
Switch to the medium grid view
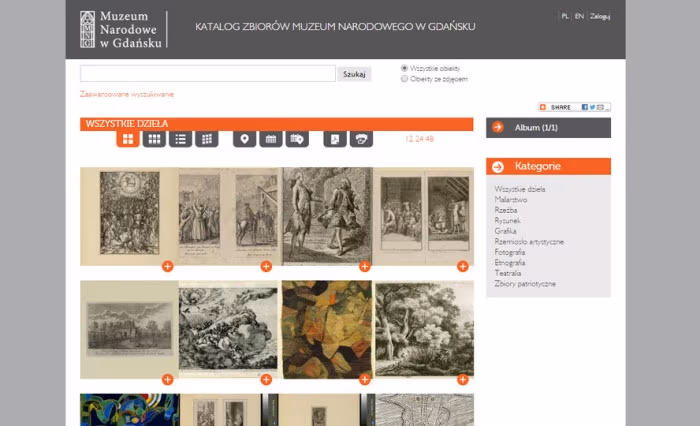(154, 139)
